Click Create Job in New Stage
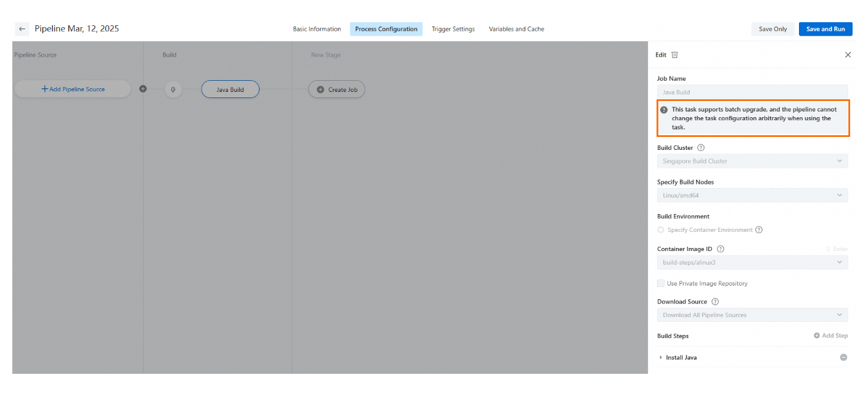This screenshot has width=868, height=396. coord(337,89)
